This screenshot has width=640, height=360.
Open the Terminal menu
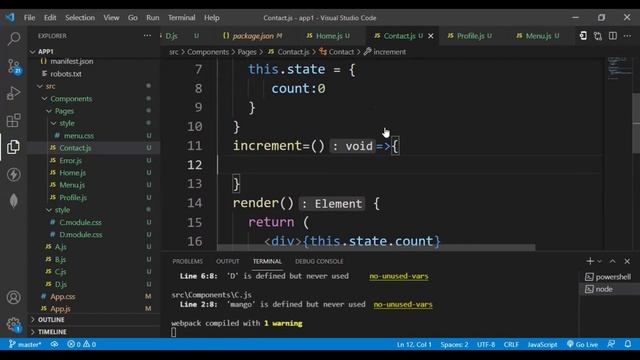pos(182,18)
